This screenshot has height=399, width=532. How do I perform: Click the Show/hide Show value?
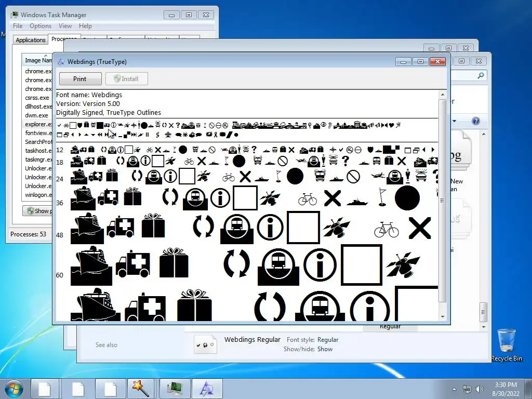click(325, 349)
